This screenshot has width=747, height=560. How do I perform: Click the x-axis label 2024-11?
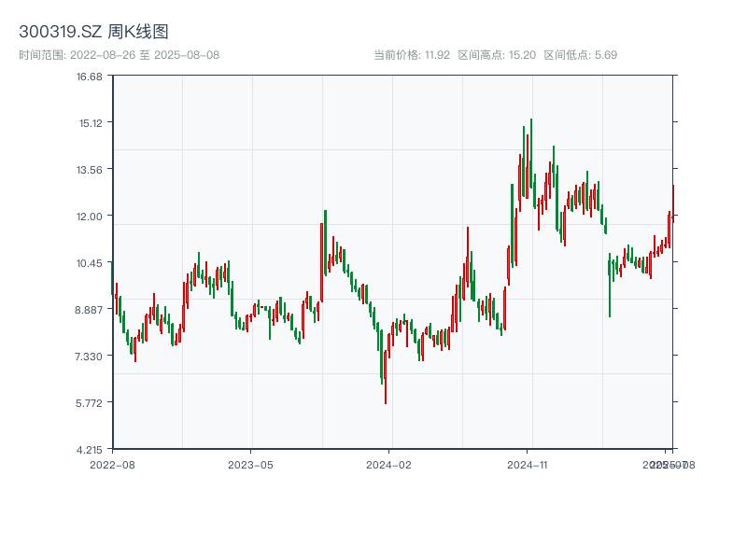(x=527, y=465)
